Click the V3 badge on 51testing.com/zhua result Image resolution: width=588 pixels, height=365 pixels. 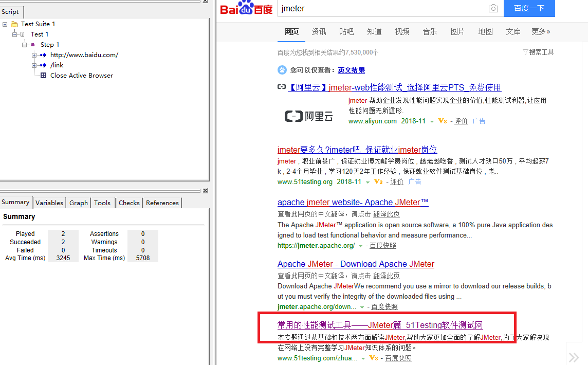[x=374, y=358]
